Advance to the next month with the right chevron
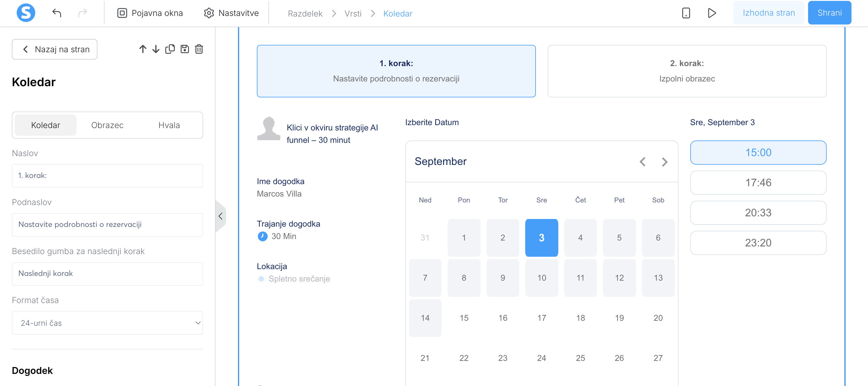The width and height of the screenshot is (868, 386). coord(665,162)
